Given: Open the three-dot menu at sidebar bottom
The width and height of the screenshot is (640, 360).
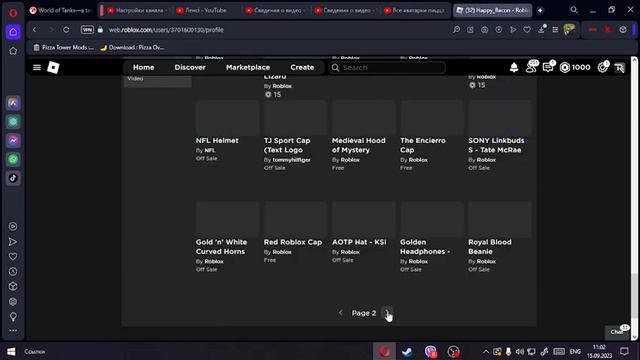Looking at the screenshot, I should 13,331.
